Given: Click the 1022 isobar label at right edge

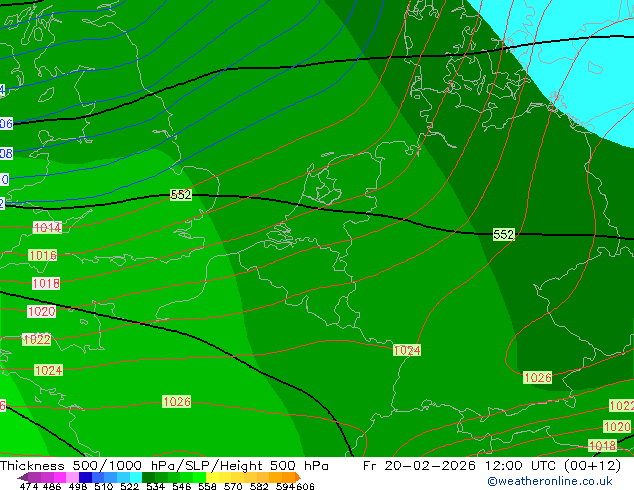Looking at the screenshot, I should pos(621,406).
